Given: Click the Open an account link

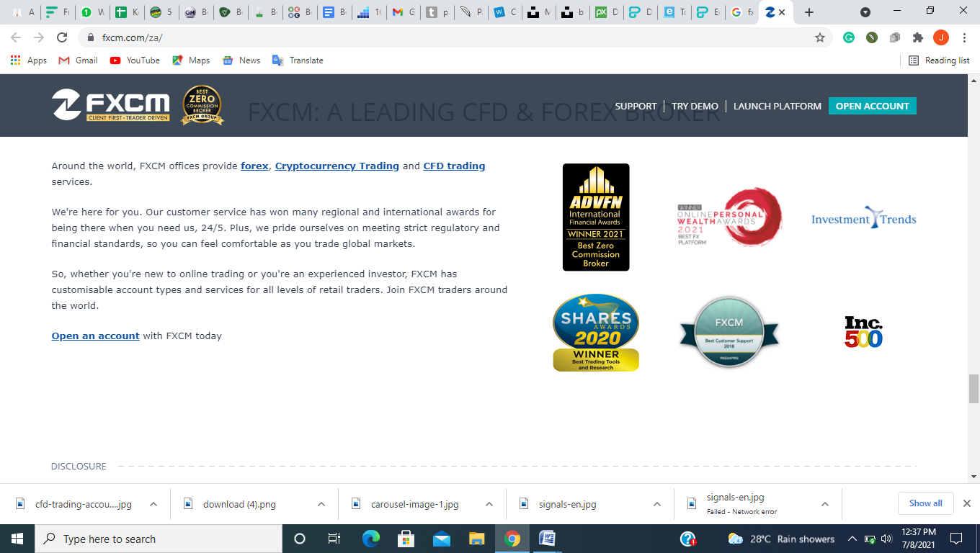Looking at the screenshot, I should (96, 336).
